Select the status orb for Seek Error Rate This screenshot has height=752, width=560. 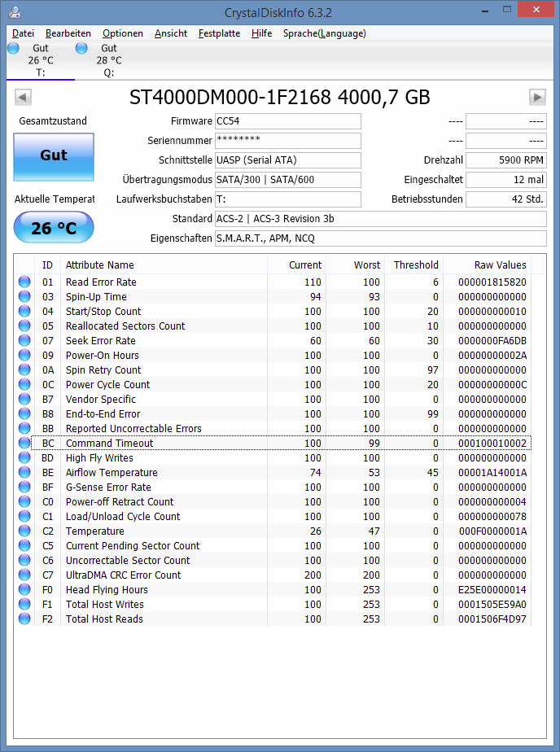pos(24,340)
